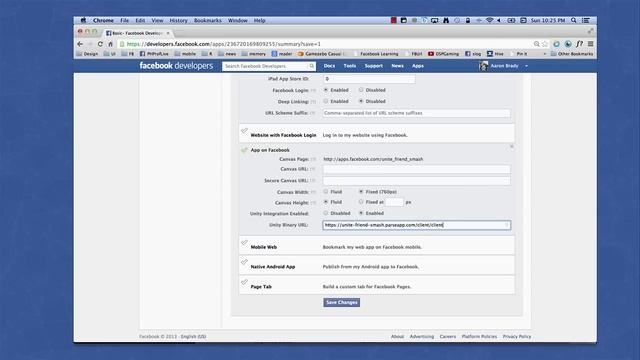Expand the Page Tab section
640x360 pixels.
click(x=376, y=285)
